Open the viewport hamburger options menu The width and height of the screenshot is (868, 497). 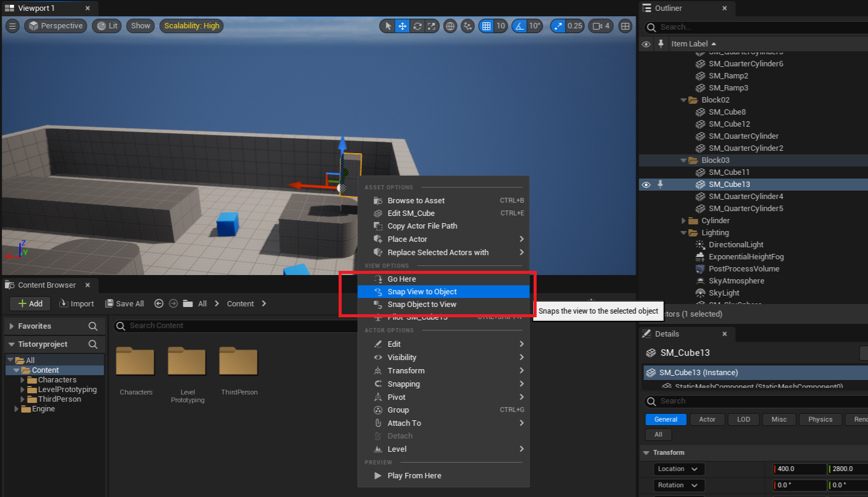pos(13,26)
